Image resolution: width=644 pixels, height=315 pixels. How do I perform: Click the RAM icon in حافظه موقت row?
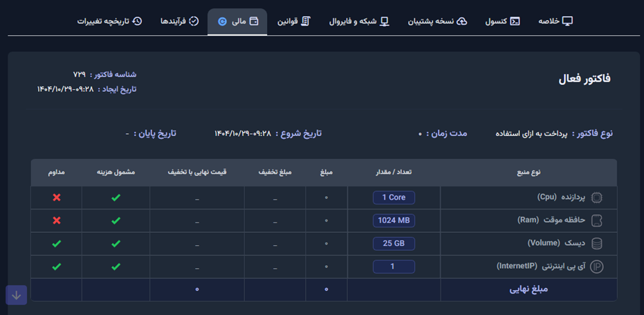point(596,221)
